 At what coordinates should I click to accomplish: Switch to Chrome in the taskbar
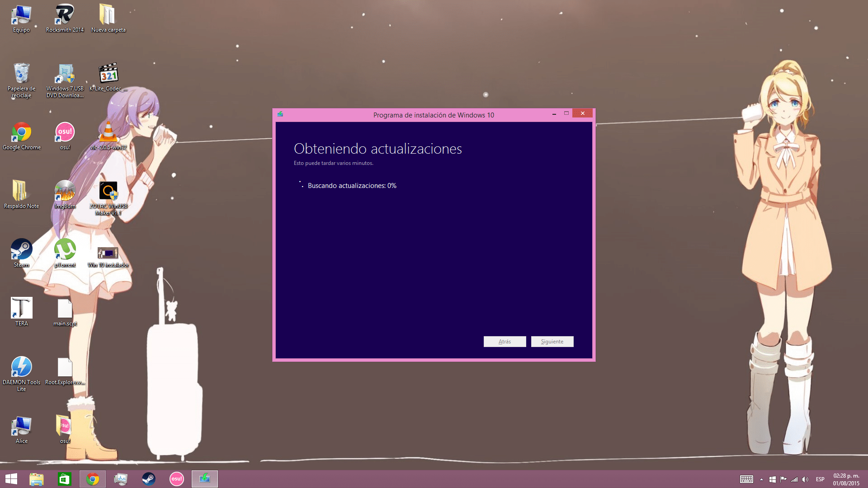[93, 479]
